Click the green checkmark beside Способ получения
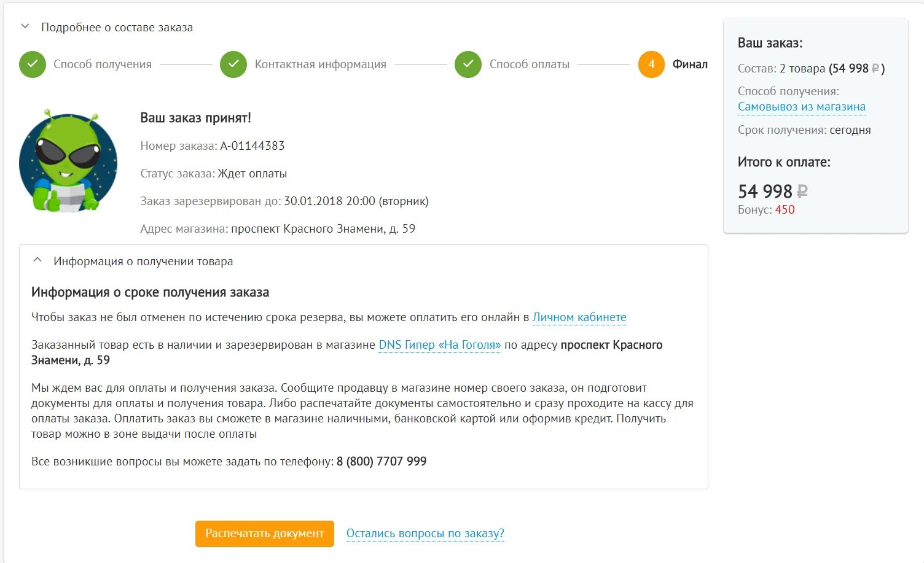 point(33,64)
